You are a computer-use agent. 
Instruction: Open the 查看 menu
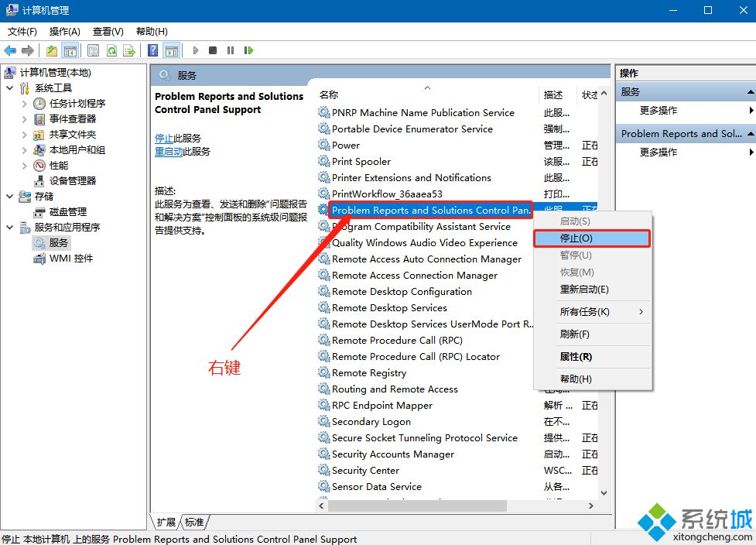tap(107, 32)
